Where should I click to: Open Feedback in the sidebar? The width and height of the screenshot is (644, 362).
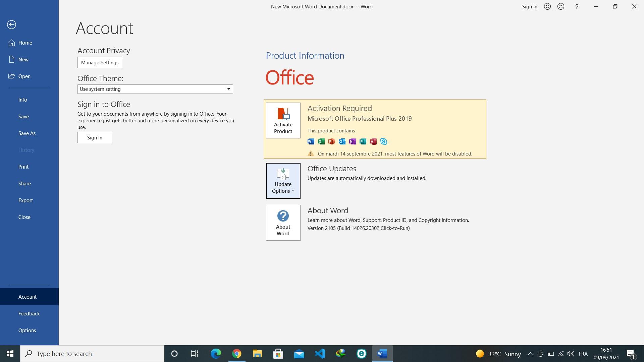pos(29,313)
